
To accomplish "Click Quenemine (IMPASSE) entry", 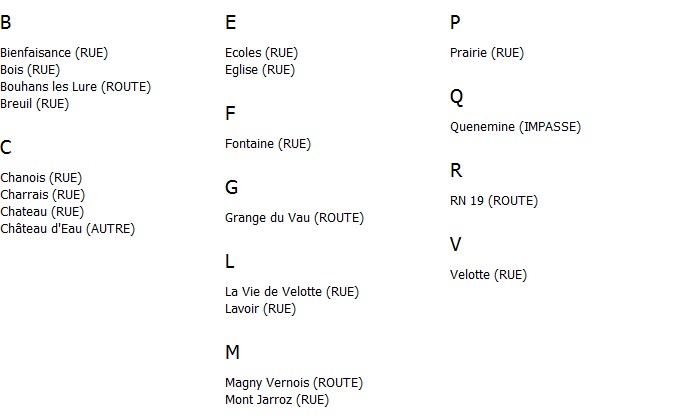I will click(515, 127).
